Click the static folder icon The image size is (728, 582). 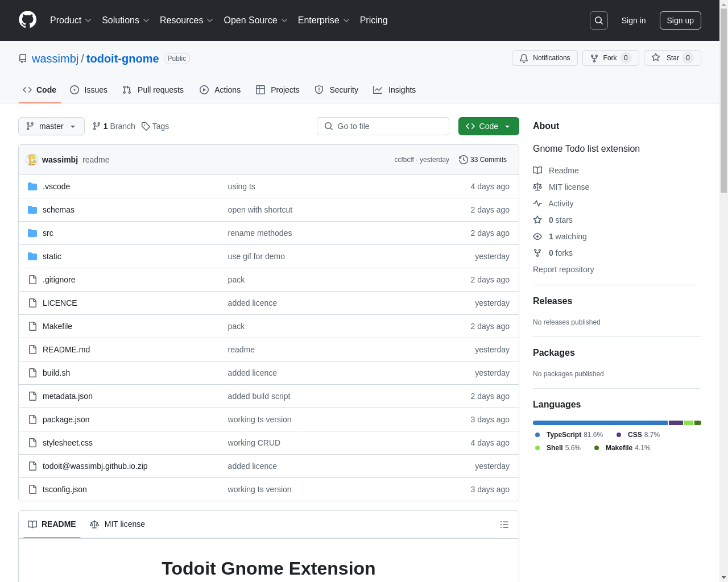[32, 256]
